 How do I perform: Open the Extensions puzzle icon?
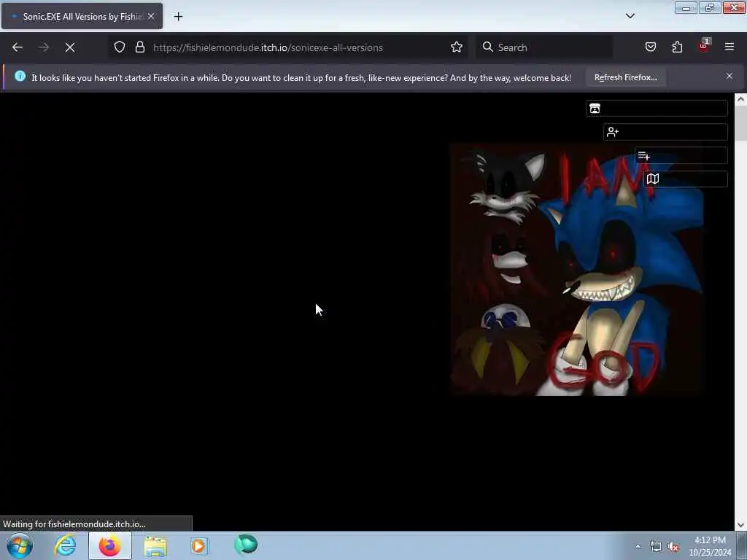[677, 47]
